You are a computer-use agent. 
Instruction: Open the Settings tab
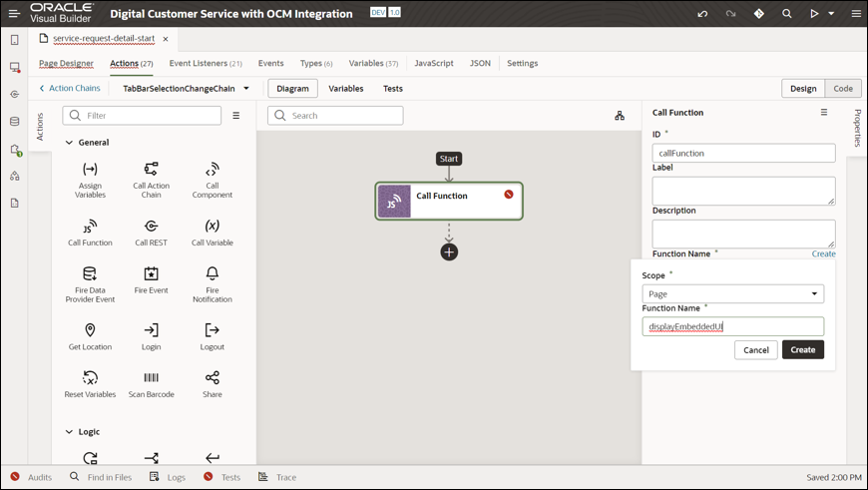tap(522, 63)
